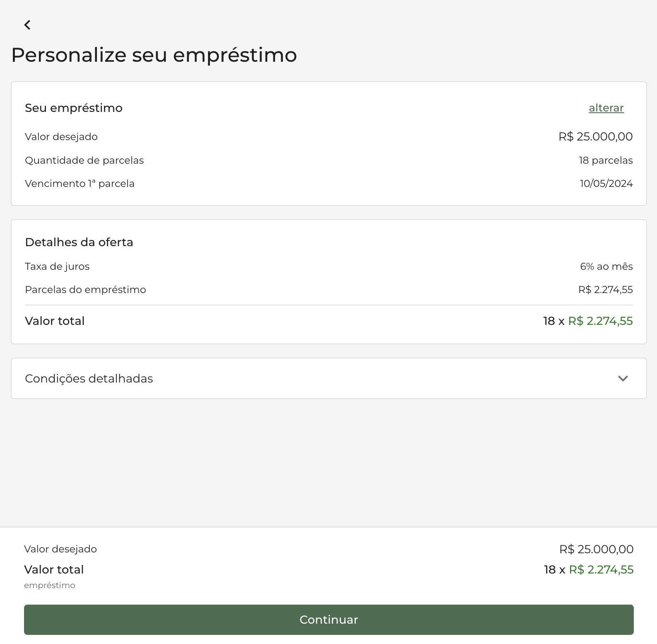Image resolution: width=657 pixels, height=644 pixels.
Task: Click the R$ 25.000,00 amount in the footer summary
Action: (596, 550)
